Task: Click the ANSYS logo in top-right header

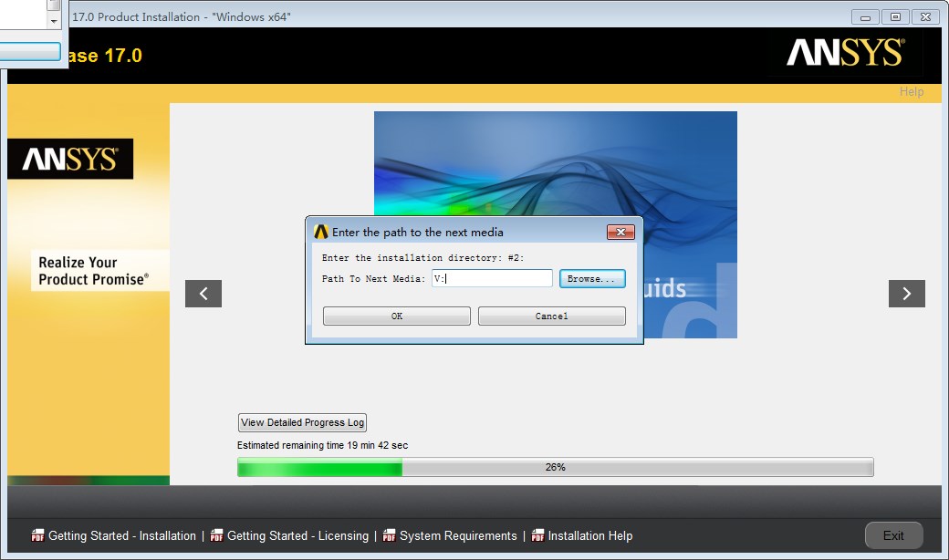Action: (845, 54)
